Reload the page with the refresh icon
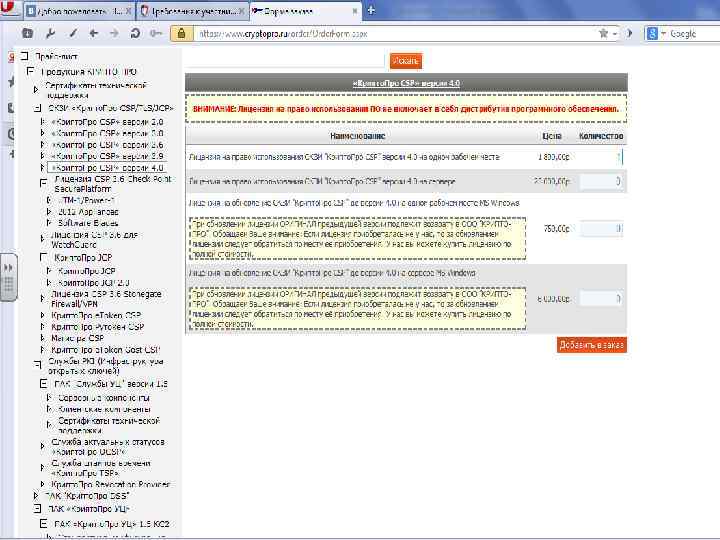The height and width of the screenshot is (540, 720). (135, 34)
